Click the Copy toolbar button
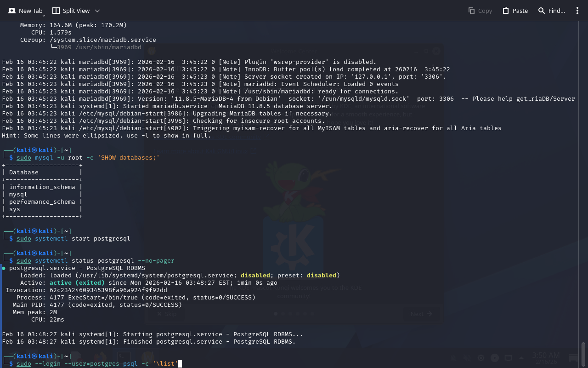 click(480, 11)
